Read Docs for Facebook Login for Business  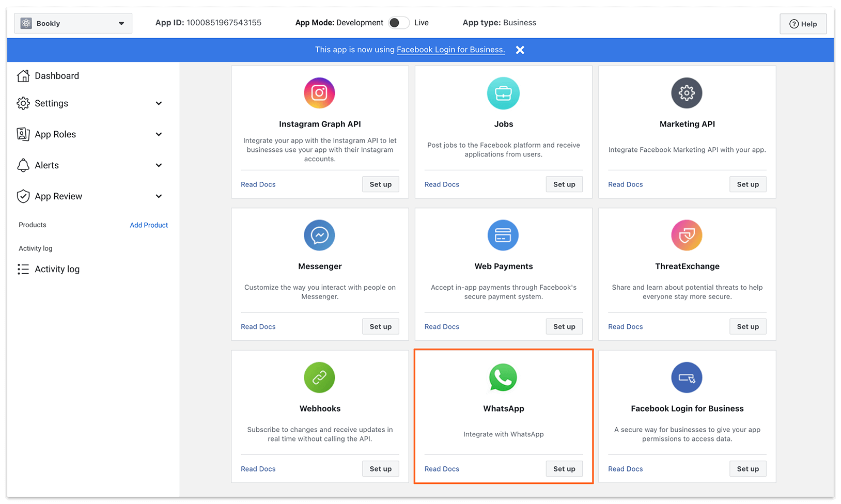tap(626, 469)
